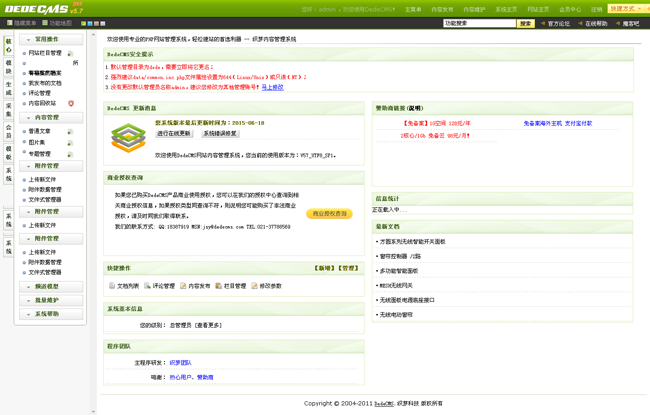Open 系统主页 in the top navigation
Screen dimensions: 650x415
tap(506, 9)
